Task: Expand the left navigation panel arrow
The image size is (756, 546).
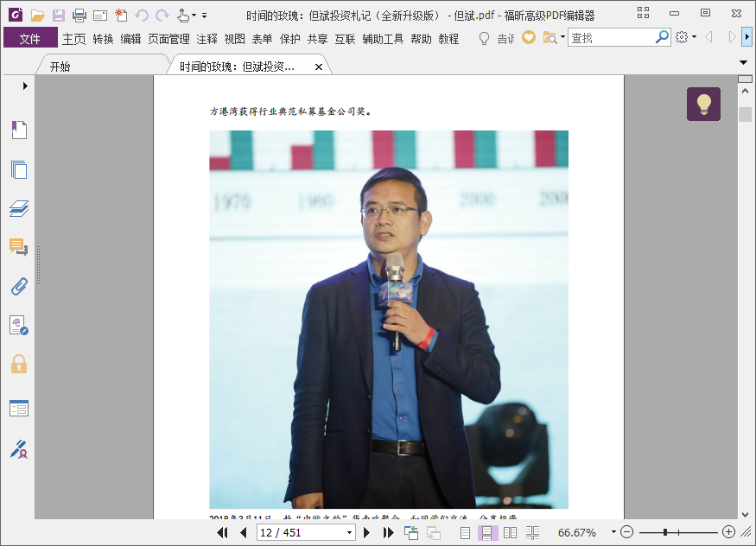Action: (25, 86)
